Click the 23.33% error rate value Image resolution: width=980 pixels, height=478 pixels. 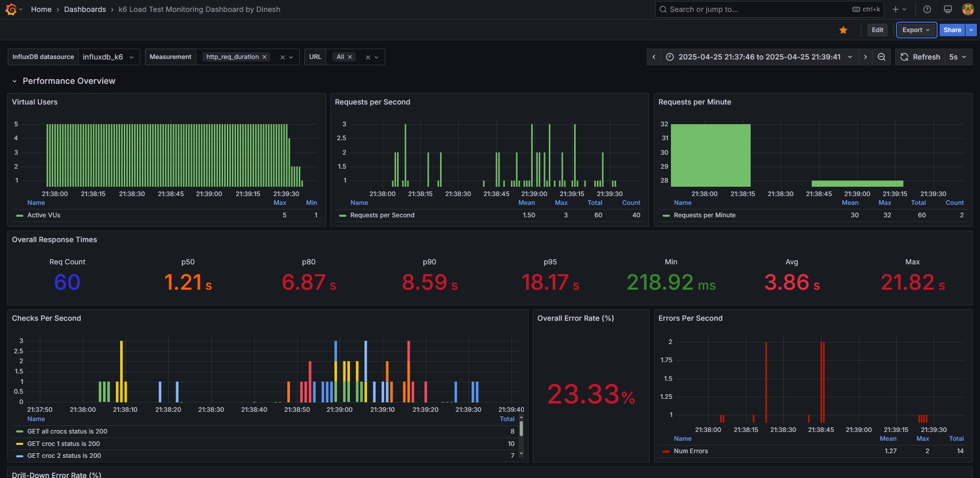[591, 395]
